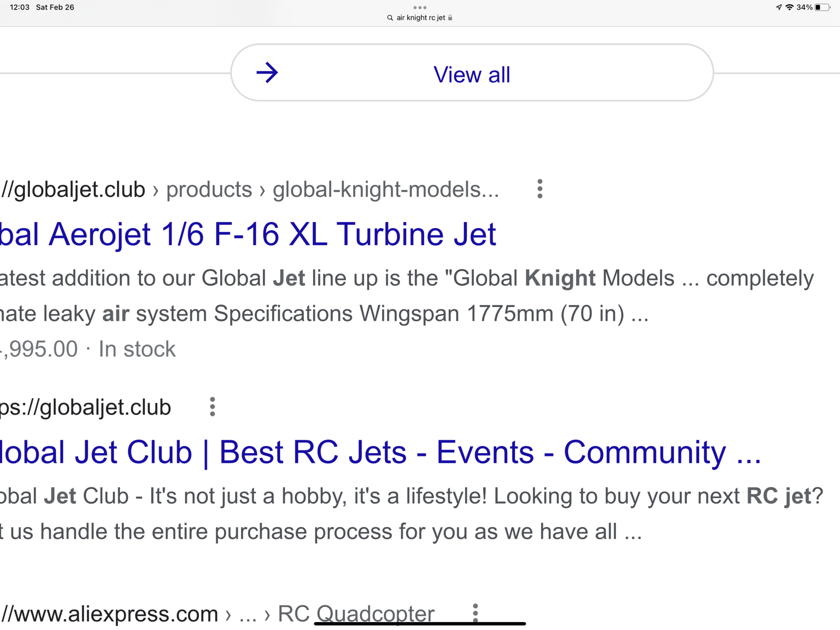Open the Aerojet 1/6 F-16 XL Turbine Jet link
Screen dimensions: 840x630
[248, 234]
